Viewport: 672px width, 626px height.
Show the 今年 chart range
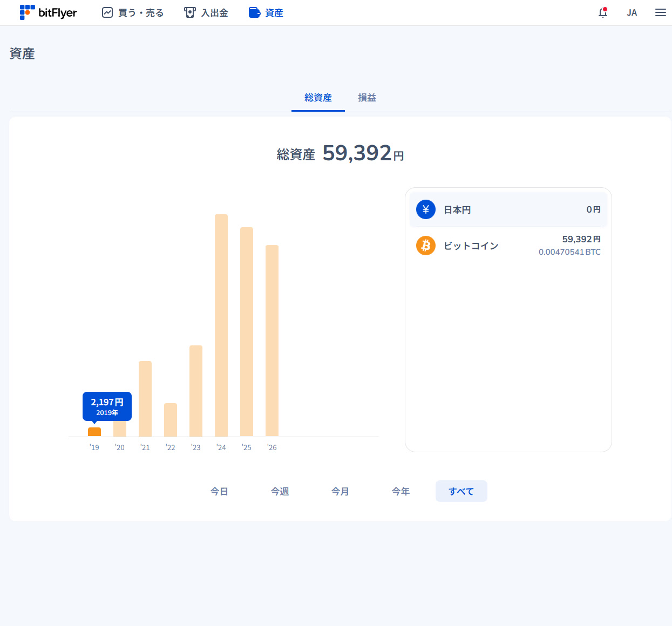click(x=401, y=491)
